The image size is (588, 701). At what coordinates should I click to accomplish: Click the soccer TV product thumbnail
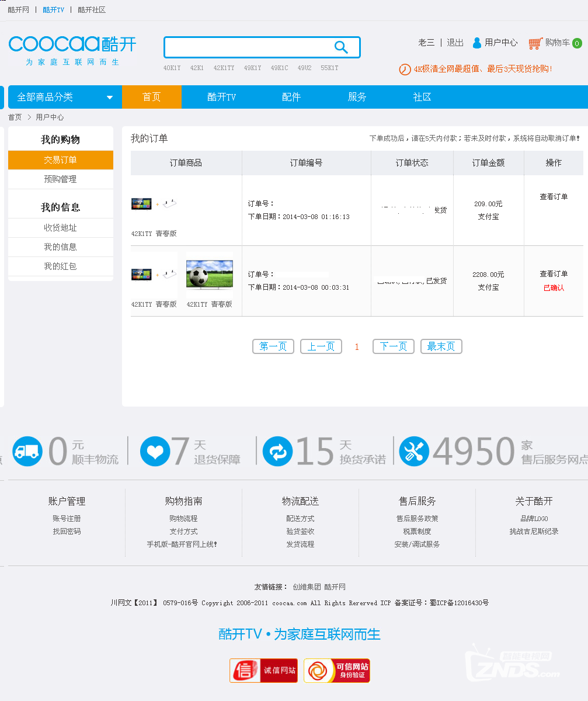click(x=210, y=275)
